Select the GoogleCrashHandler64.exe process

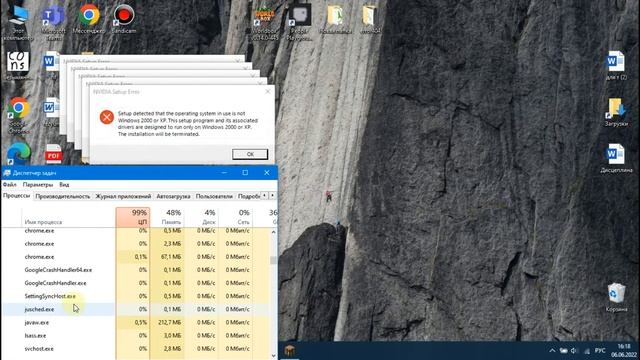[136, 270]
